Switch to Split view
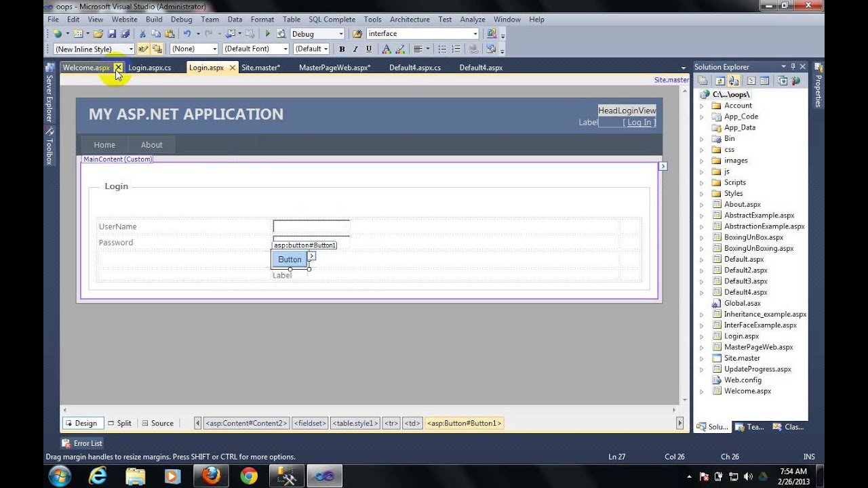The width and height of the screenshot is (868, 488). 119,423
